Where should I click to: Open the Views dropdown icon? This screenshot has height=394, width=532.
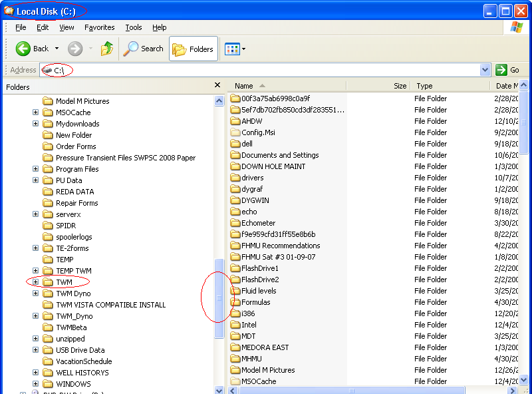point(235,49)
